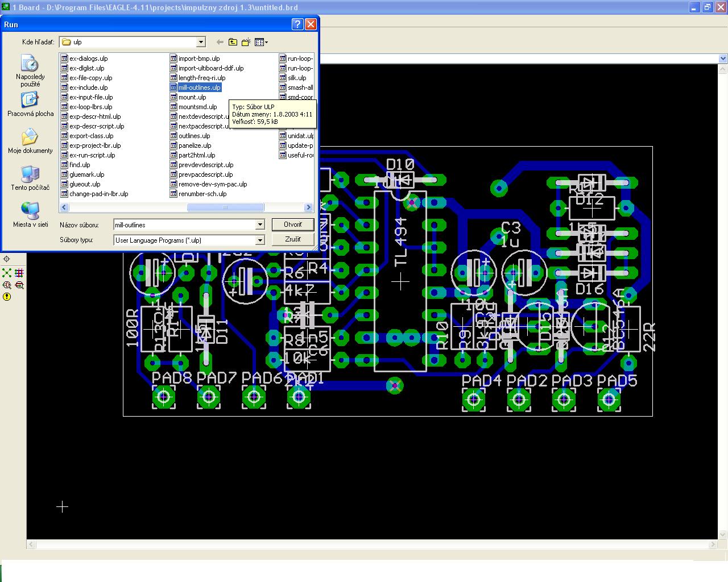Image resolution: width=728 pixels, height=582 pixels.
Task: Create a new folder in dialog
Action: 246,42
